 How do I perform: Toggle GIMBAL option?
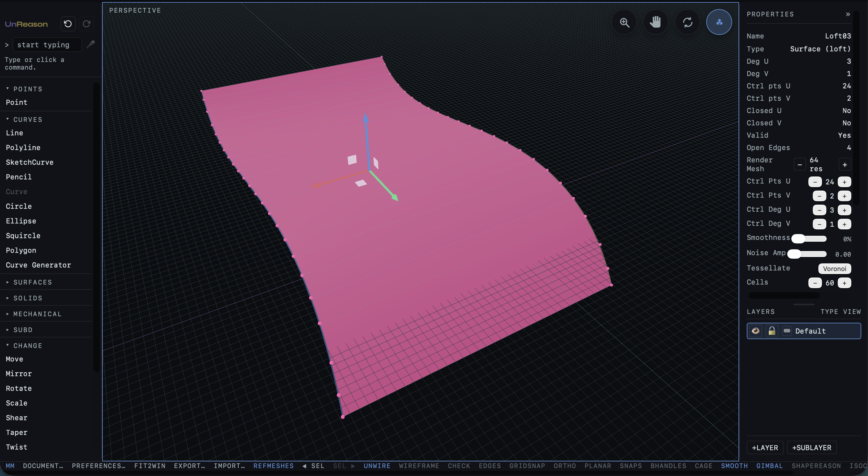tap(770, 465)
